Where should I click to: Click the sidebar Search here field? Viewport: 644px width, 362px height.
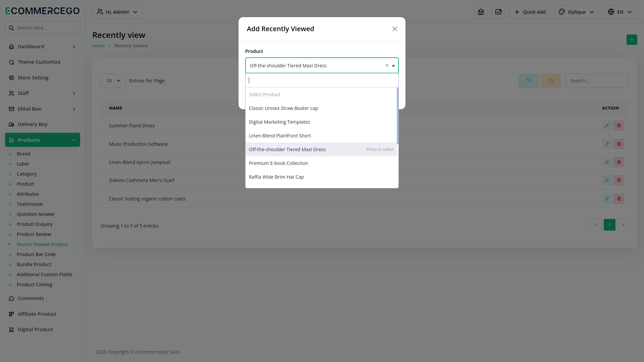(x=43, y=28)
